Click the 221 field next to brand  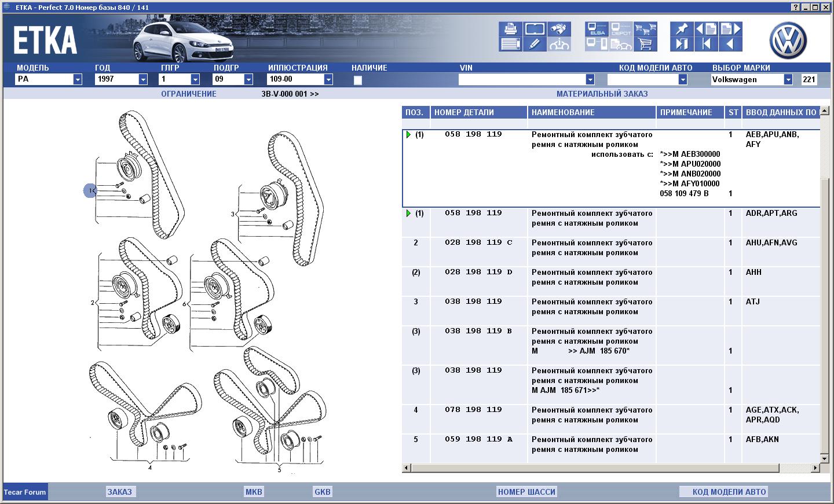[809, 79]
